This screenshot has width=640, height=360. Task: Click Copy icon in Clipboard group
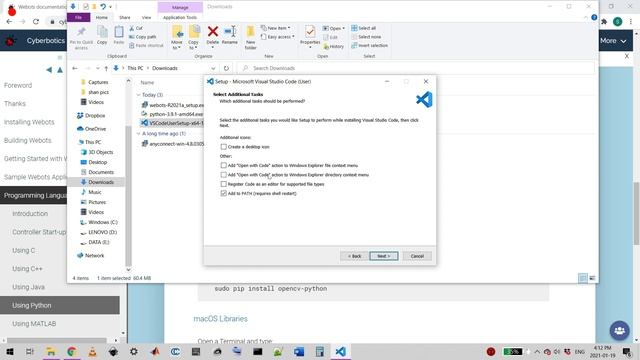102,35
